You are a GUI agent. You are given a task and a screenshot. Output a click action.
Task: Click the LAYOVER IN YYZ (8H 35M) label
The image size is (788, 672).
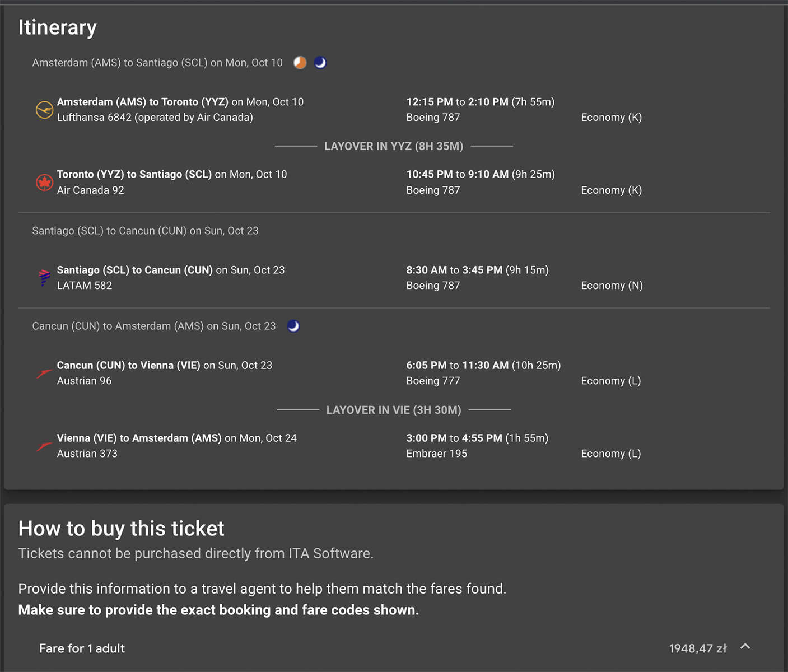click(394, 146)
